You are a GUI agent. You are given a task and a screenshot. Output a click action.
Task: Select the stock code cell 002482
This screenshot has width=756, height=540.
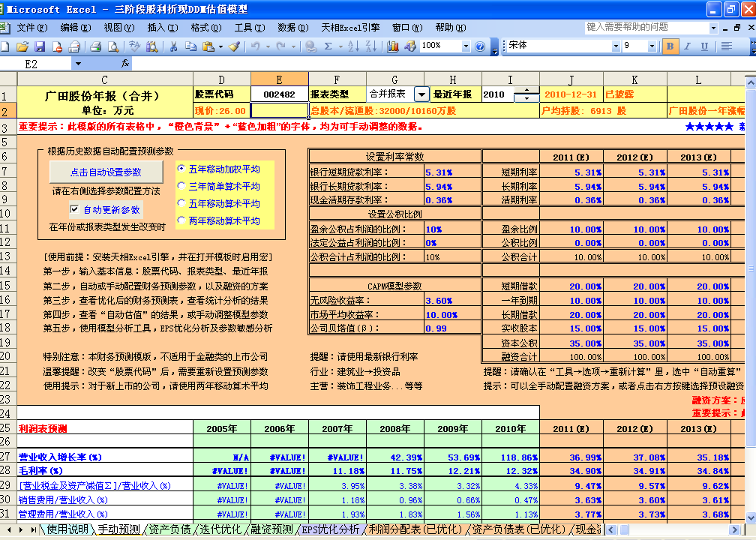(280, 94)
